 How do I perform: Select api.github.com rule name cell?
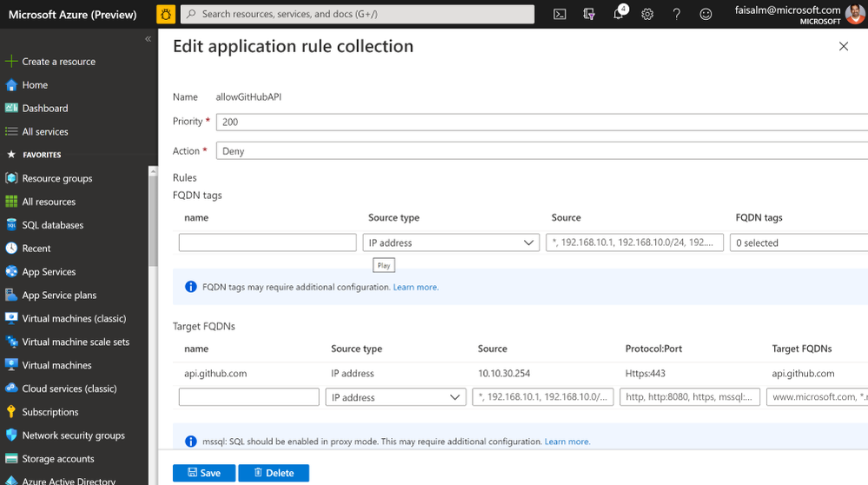[x=215, y=373]
